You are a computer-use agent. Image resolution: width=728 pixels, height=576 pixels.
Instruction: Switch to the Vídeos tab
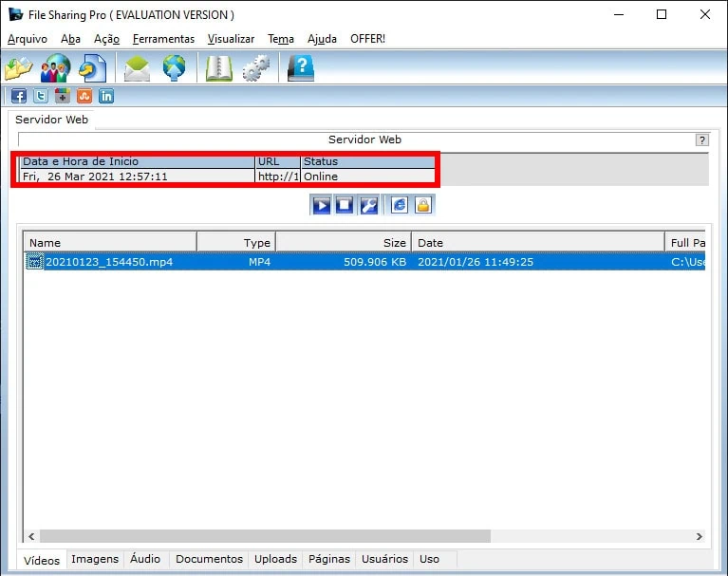(x=42, y=560)
